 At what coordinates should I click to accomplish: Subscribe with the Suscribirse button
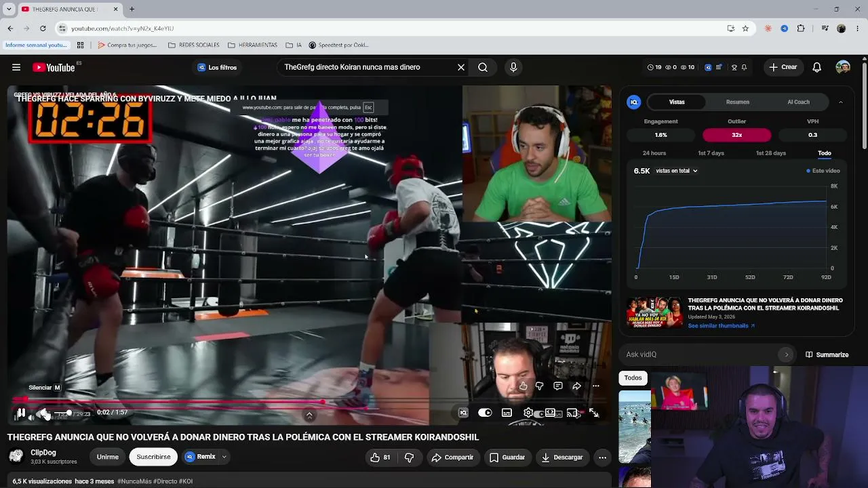154,457
